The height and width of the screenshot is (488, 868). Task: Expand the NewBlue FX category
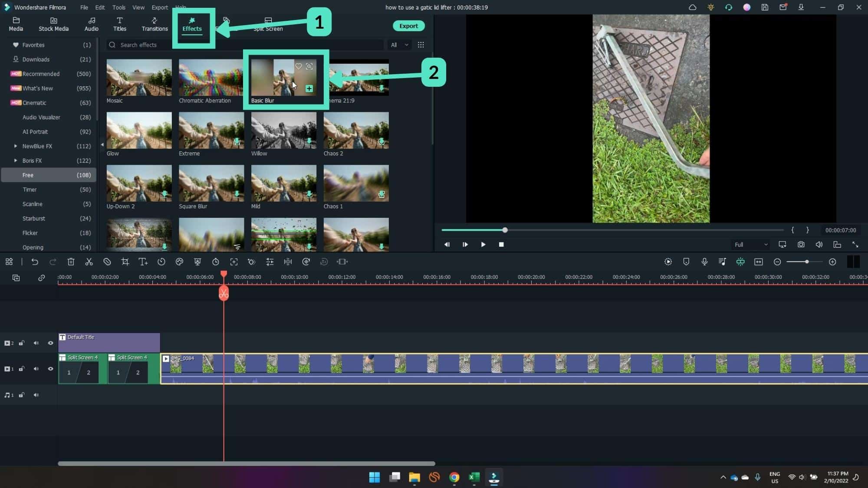16,146
